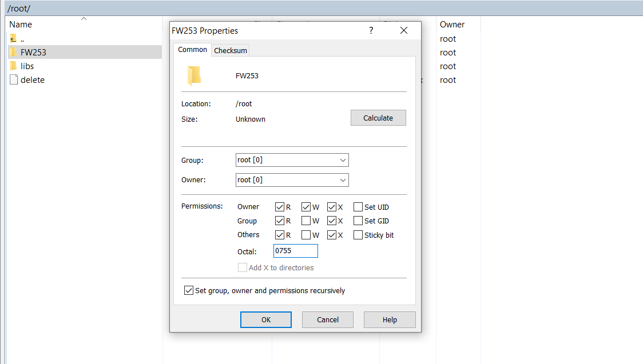The height and width of the screenshot is (364, 643).
Task: Select the delete file name
Action: (x=33, y=80)
